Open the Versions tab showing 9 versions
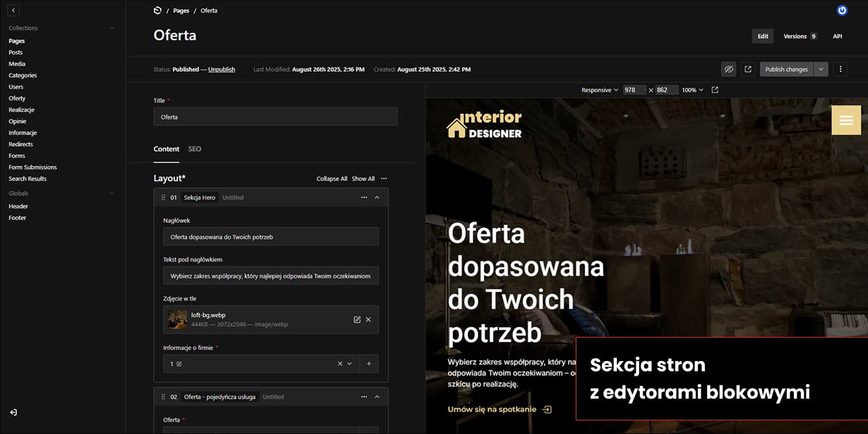Image resolution: width=868 pixels, height=434 pixels. pos(796,36)
